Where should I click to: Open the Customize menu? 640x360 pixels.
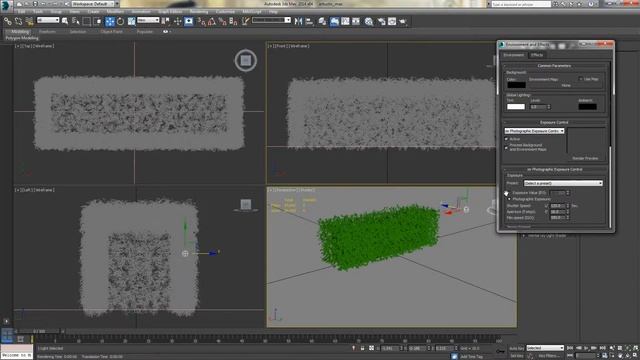point(225,12)
